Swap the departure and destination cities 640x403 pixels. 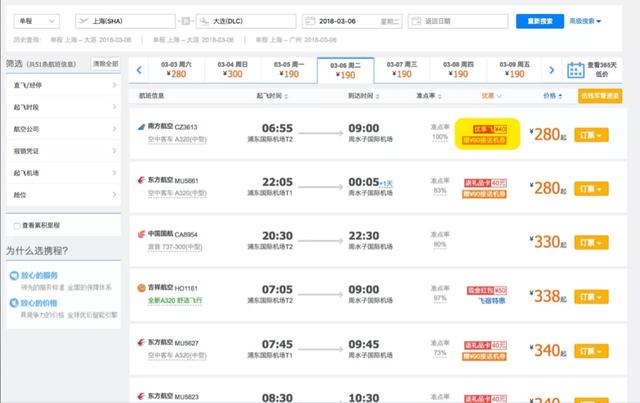click(x=186, y=21)
